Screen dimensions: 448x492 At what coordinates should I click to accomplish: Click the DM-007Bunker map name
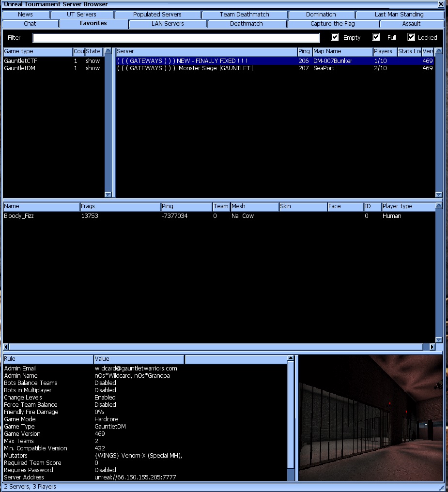(x=333, y=61)
